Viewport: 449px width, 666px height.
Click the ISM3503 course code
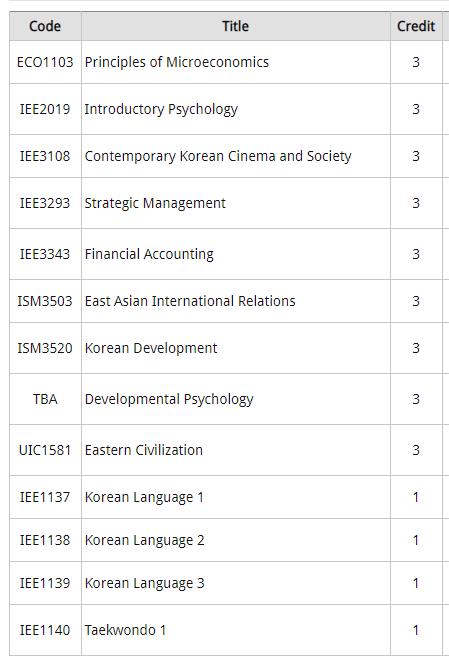[45, 301]
